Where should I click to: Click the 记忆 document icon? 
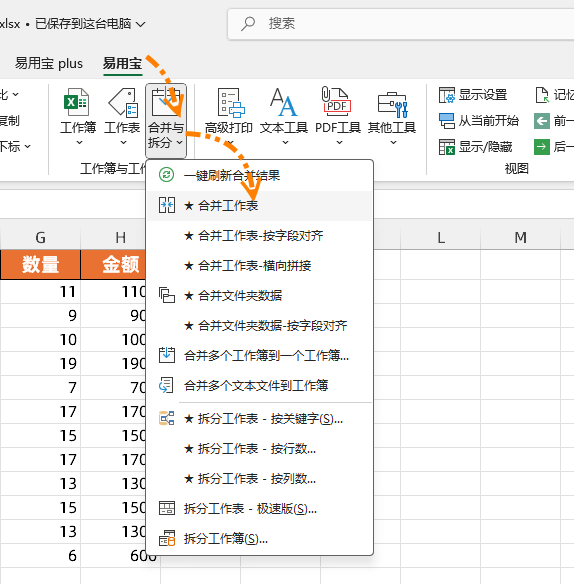[542, 95]
